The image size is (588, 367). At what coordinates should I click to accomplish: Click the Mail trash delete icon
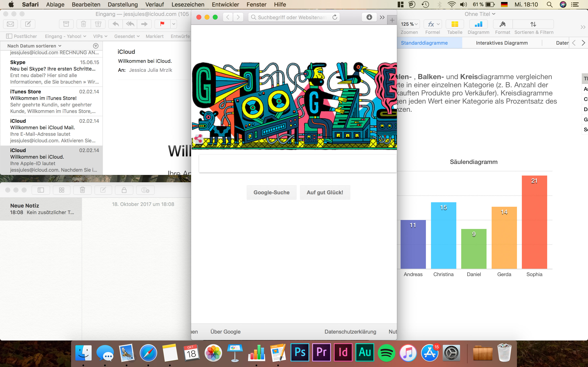coord(83,24)
